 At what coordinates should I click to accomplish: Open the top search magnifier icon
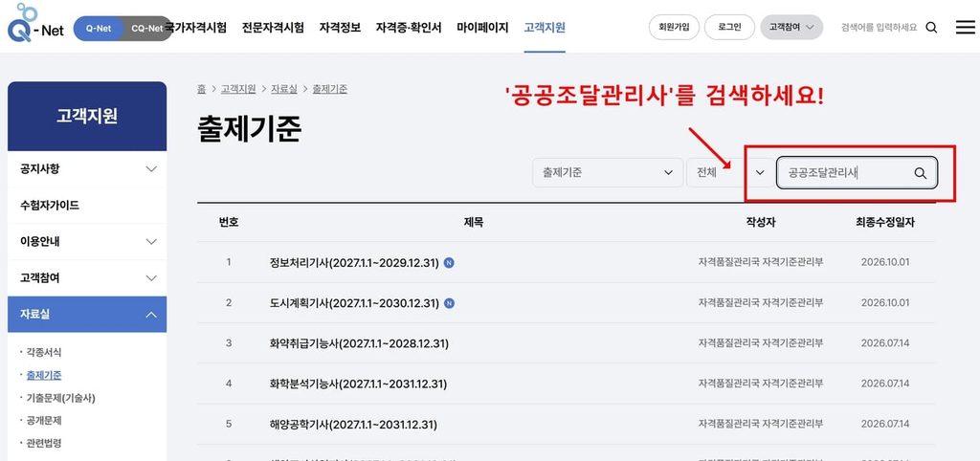click(931, 28)
